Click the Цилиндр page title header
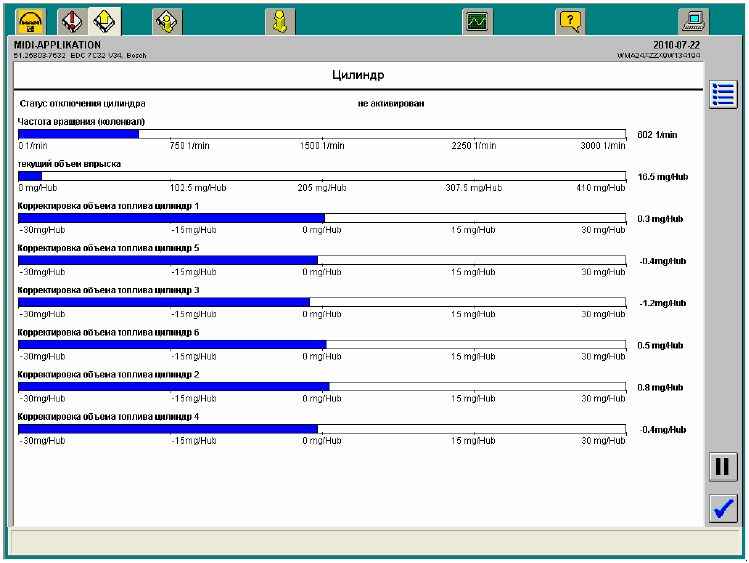Image resolution: width=749 pixels, height=563 pixels. pos(358,76)
